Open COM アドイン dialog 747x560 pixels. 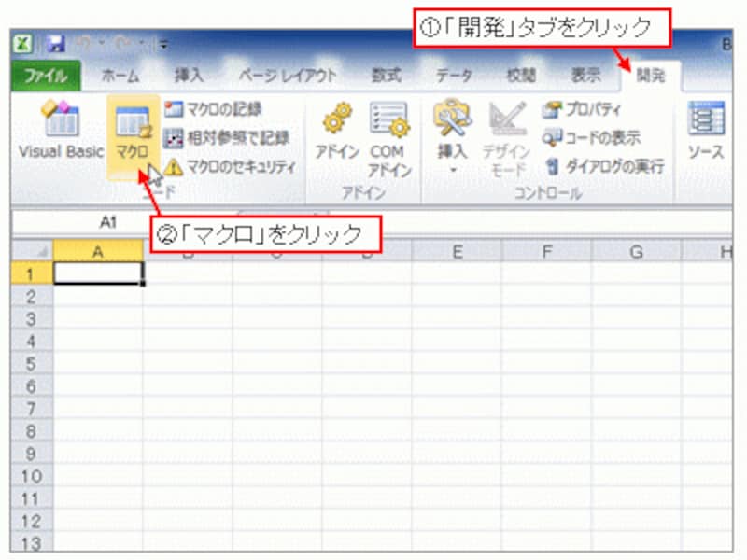(389, 141)
